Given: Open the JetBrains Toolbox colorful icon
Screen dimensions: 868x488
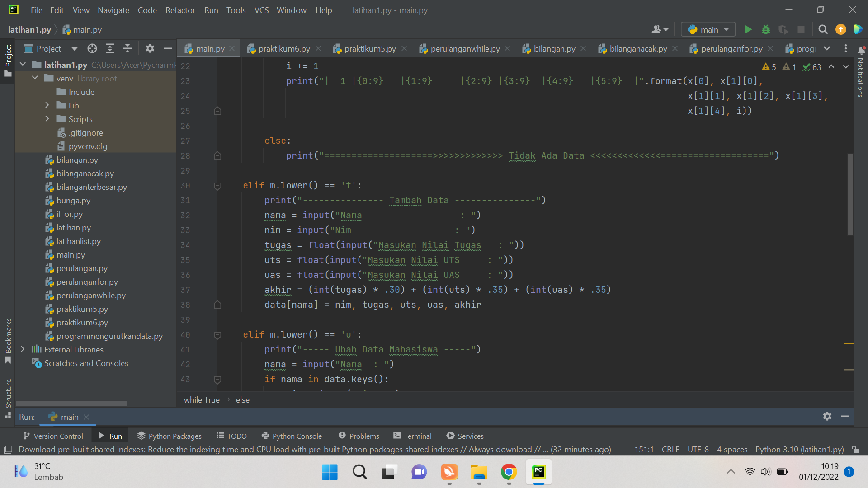Looking at the screenshot, I should pyautogui.click(x=858, y=30).
